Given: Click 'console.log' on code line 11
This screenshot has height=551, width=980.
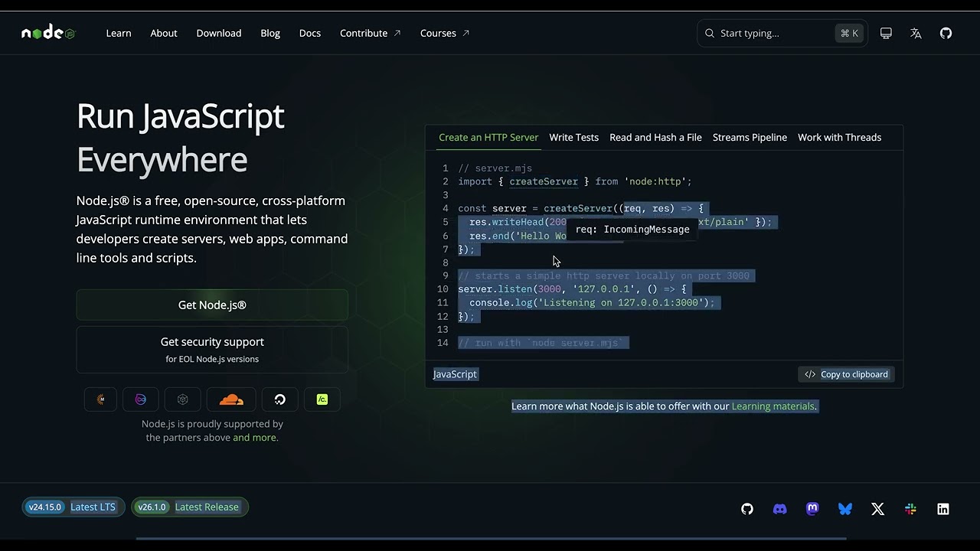Looking at the screenshot, I should (x=501, y=303).
